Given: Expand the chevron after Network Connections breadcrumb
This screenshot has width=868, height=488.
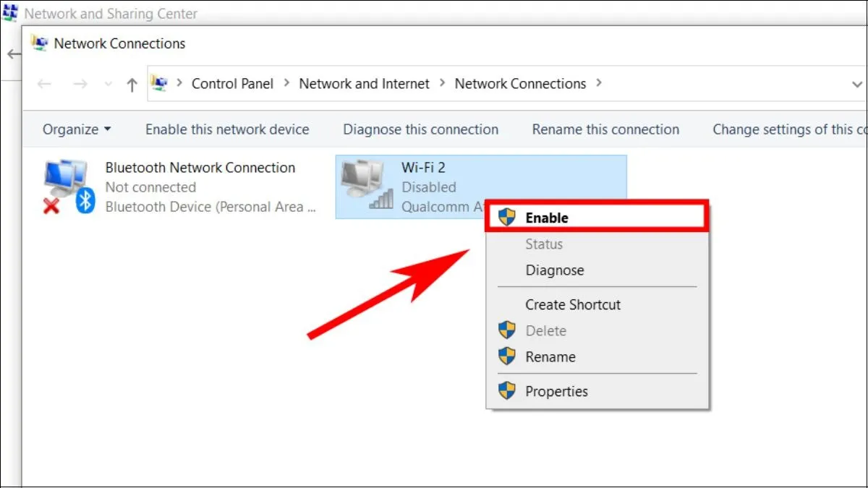Looking at the screenshot, I should click(599, 83).
